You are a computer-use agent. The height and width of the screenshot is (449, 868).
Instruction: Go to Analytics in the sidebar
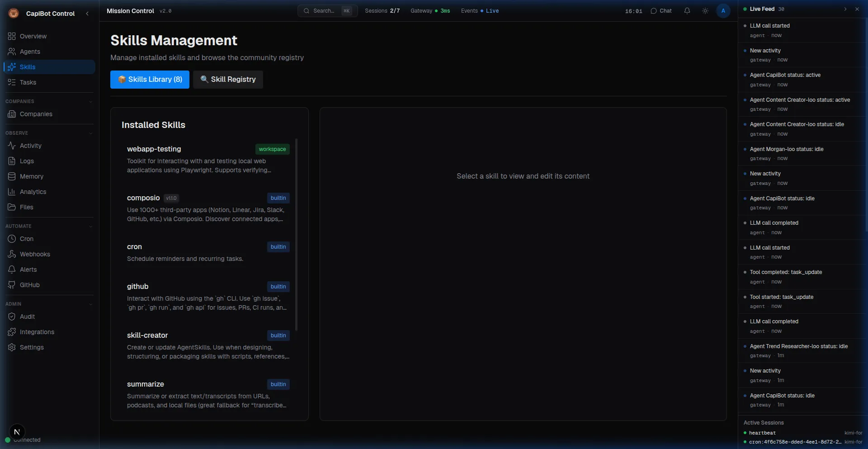click(x=33, y=192)
